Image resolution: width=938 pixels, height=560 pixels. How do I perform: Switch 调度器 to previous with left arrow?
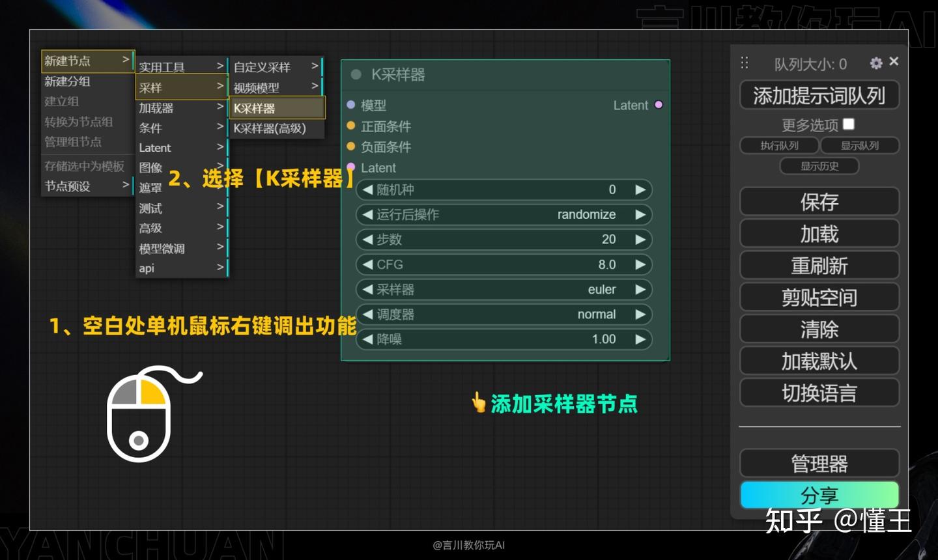tap(367, 314)
